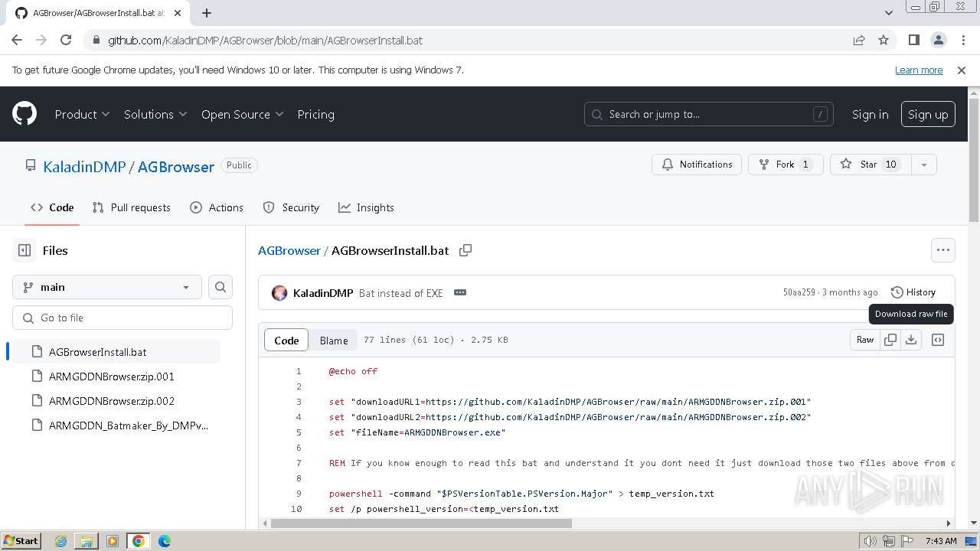Open Raw file view
Viewport: 980px width, 551px height.
click(865, 340)
